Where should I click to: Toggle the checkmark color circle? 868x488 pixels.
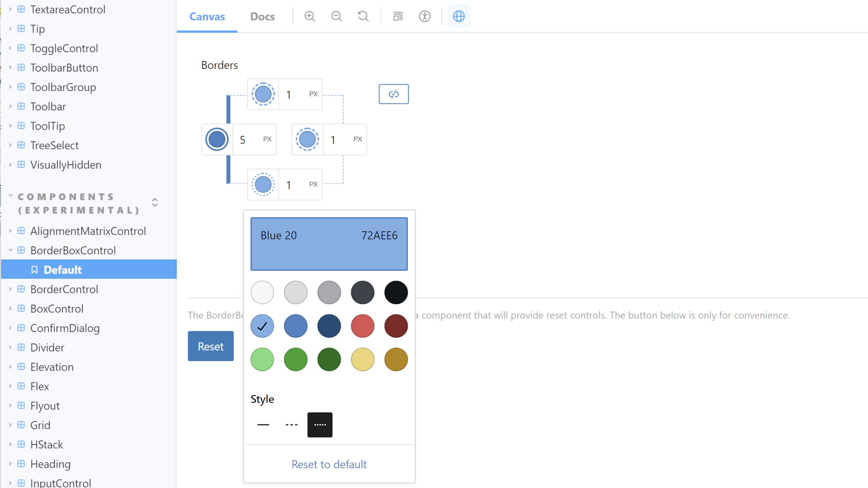point(262,325)
